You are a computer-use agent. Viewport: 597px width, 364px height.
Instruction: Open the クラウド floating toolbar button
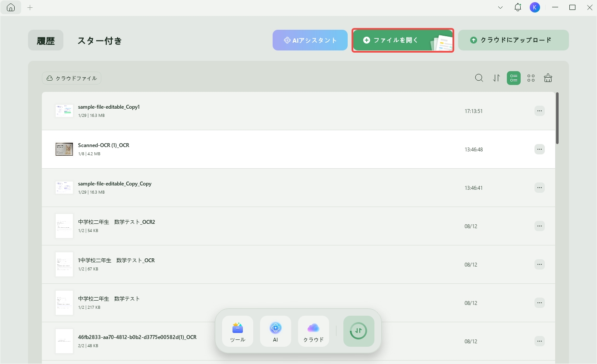314,331
